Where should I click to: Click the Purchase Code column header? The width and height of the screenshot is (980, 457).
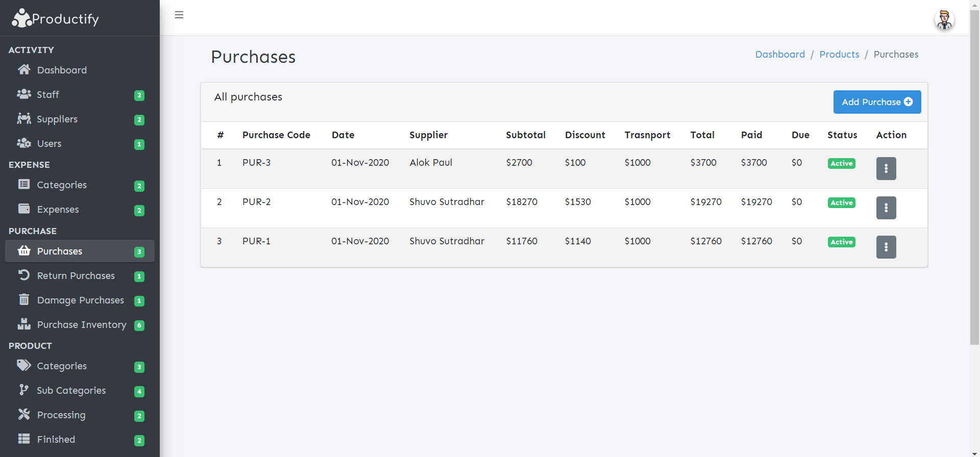276,135
